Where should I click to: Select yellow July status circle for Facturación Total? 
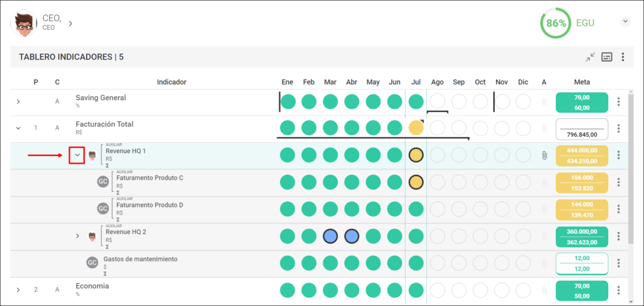pos(416,128)
